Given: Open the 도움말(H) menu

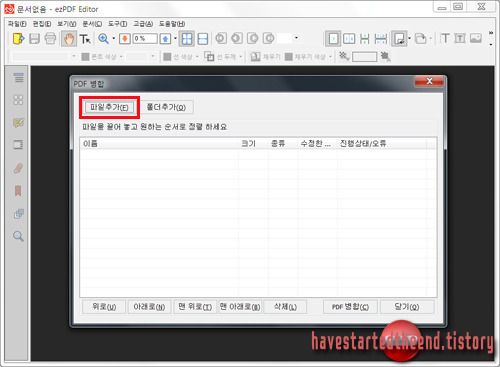Looking at the screenshot, I should point(172,24).
